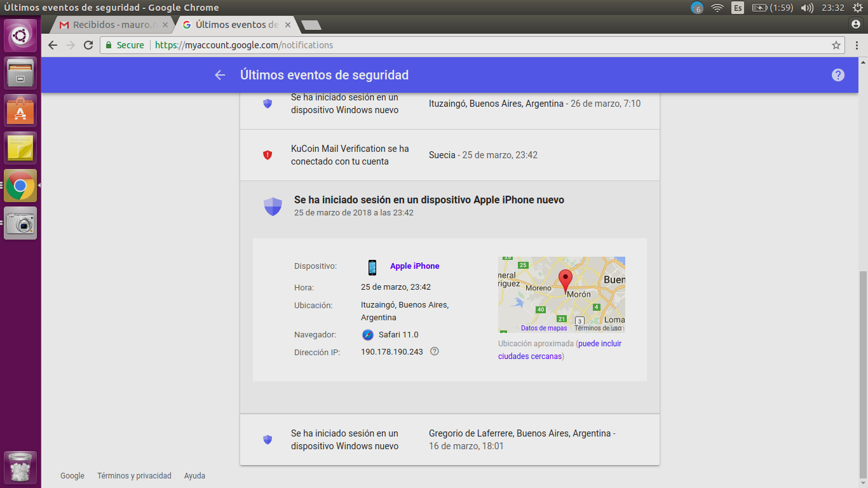Reload the current page
The height and width of the screenshot is (488, 868).
click(88, 45)
